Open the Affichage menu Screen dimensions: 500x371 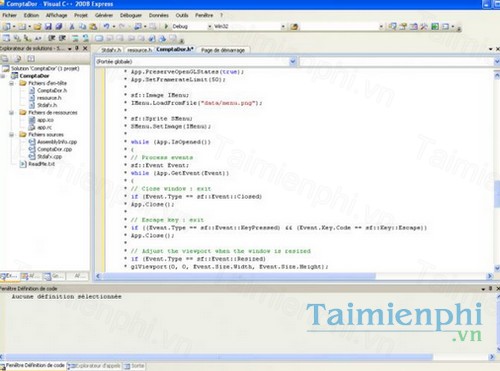click(56, 15)
